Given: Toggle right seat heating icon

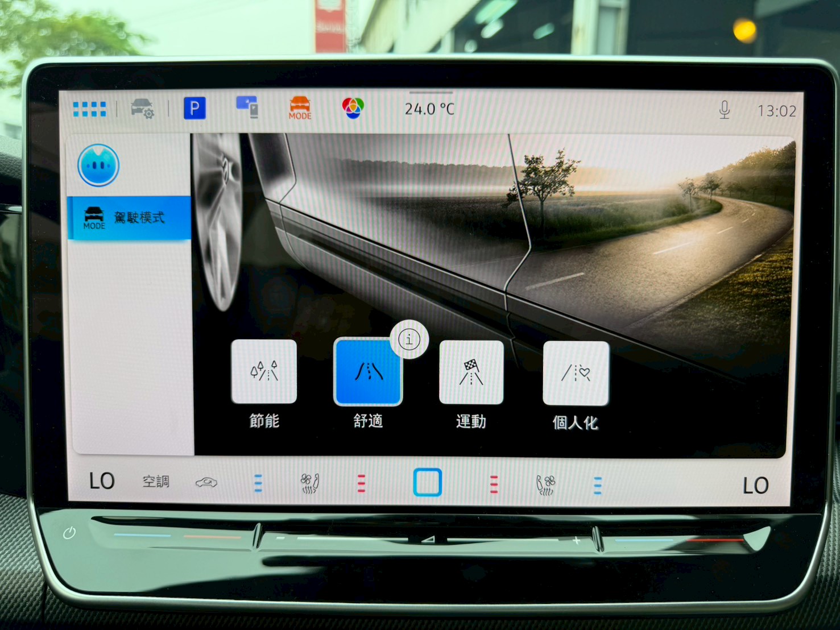Looking at the screenshot, I should (x=545, y=485).
